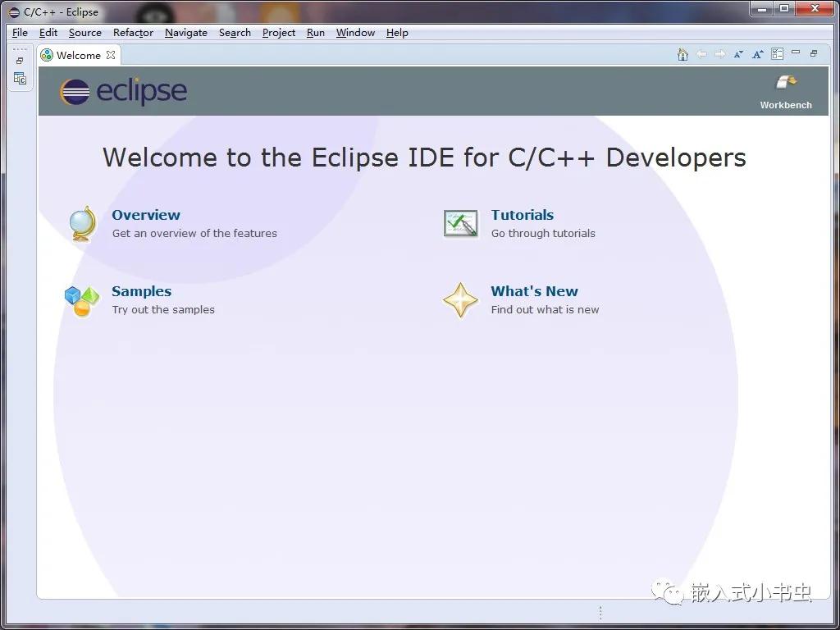Close the Welcome tab
The width and height of the screenshot is (840, 630).
111,55
